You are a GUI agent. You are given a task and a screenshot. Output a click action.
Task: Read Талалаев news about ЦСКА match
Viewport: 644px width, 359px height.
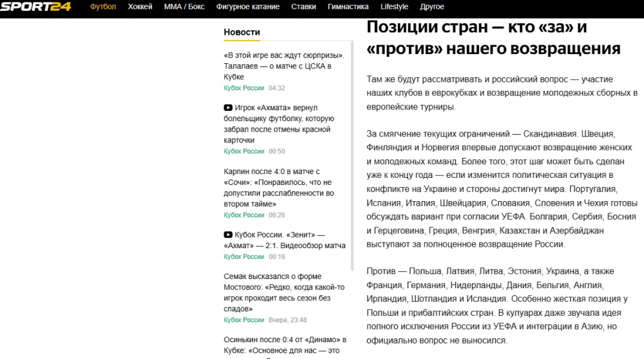tap(283, 66)
